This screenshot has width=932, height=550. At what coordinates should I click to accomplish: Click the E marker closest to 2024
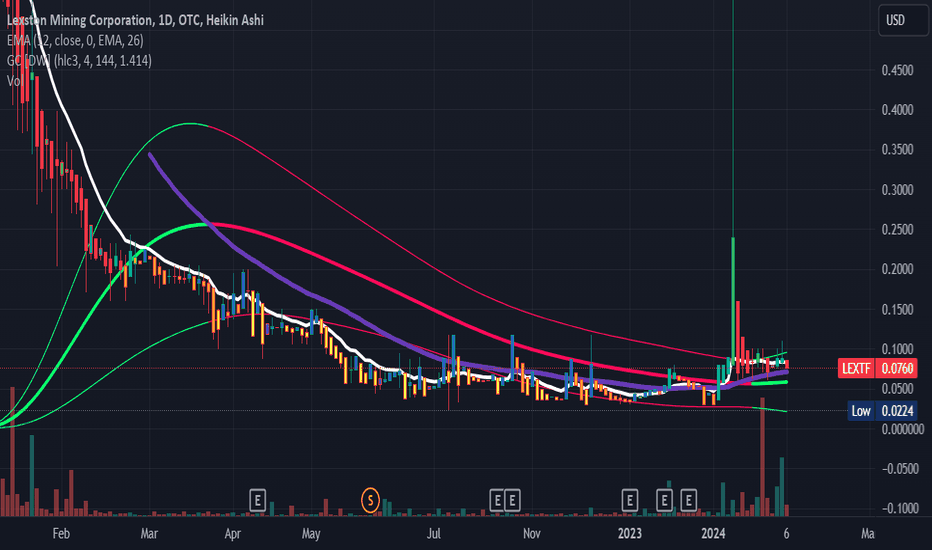coord(688,501)
